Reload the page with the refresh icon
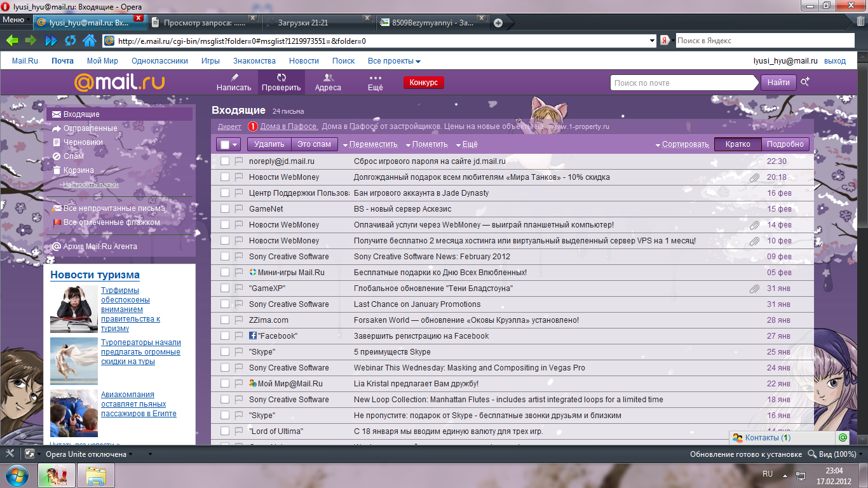The width and height of the screenshot is (868, 488). click(70, 41)
